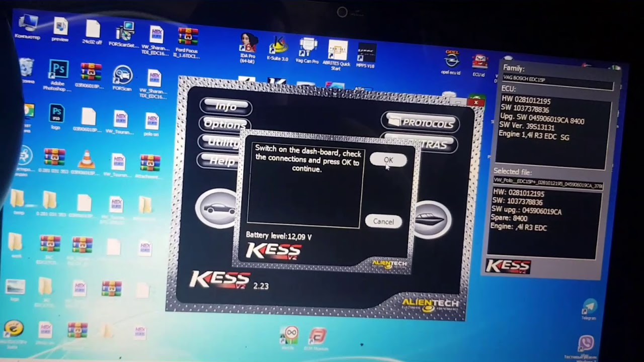This screenshot has height=362, width=644.
Task: Cancel the KESS connection dialog
Action: (383, 221)
